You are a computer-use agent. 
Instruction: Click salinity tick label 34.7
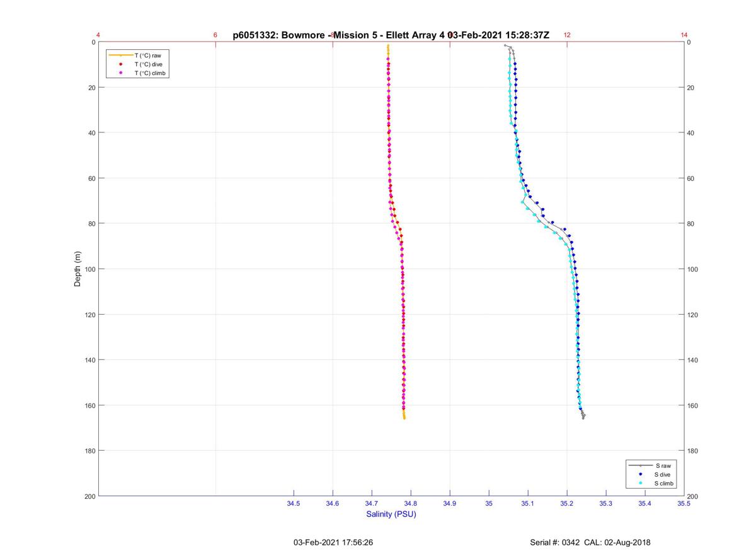point(372,504)
